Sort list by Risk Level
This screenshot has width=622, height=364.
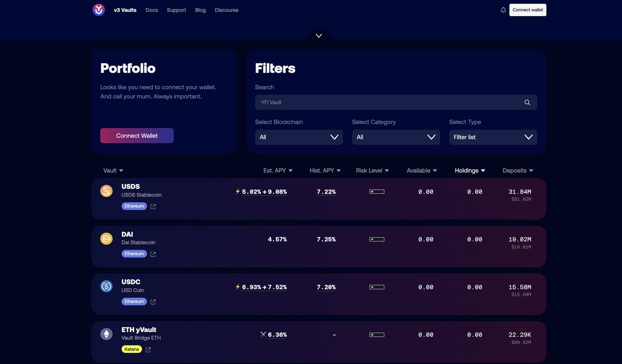click(372, 170)
